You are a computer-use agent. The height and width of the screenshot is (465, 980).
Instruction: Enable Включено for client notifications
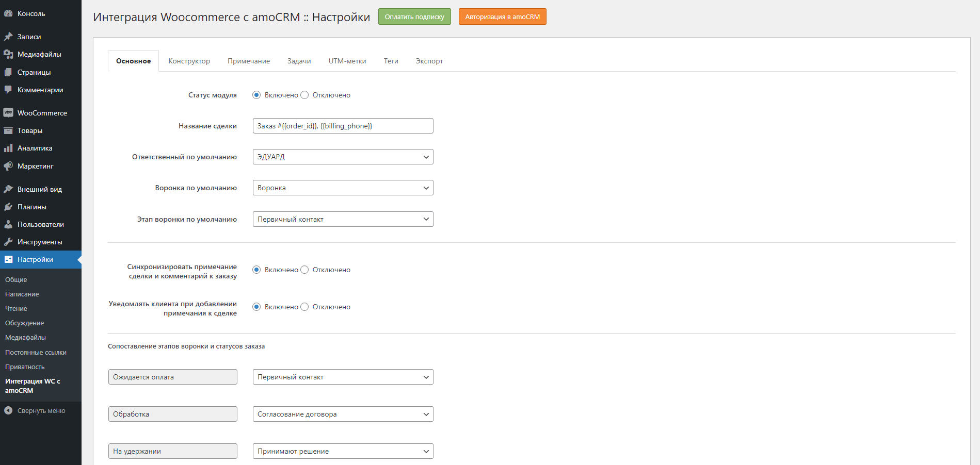tap(256, 307)
